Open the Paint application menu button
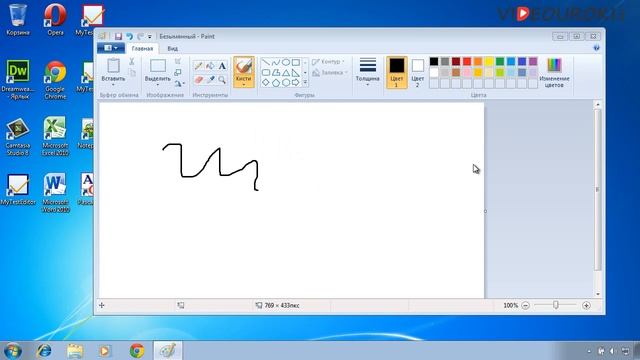The height and width of the screenshot is (360, 640). click(x=111, y=48)
